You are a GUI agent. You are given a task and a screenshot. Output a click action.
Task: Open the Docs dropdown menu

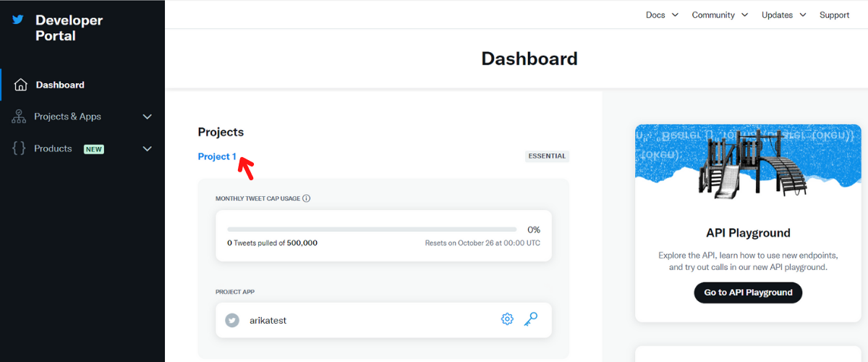tap(662, 14)
